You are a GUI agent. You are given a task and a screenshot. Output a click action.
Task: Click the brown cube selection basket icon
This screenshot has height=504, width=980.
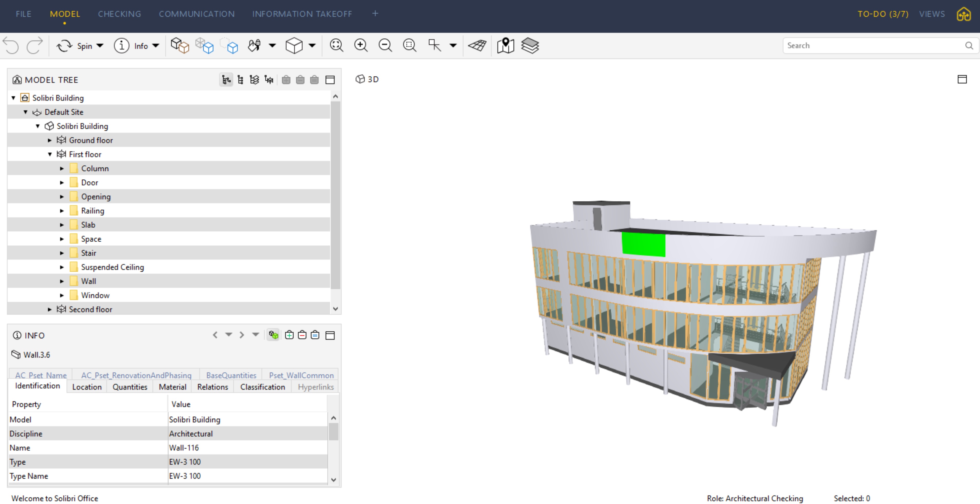click(x=180, y=46)
